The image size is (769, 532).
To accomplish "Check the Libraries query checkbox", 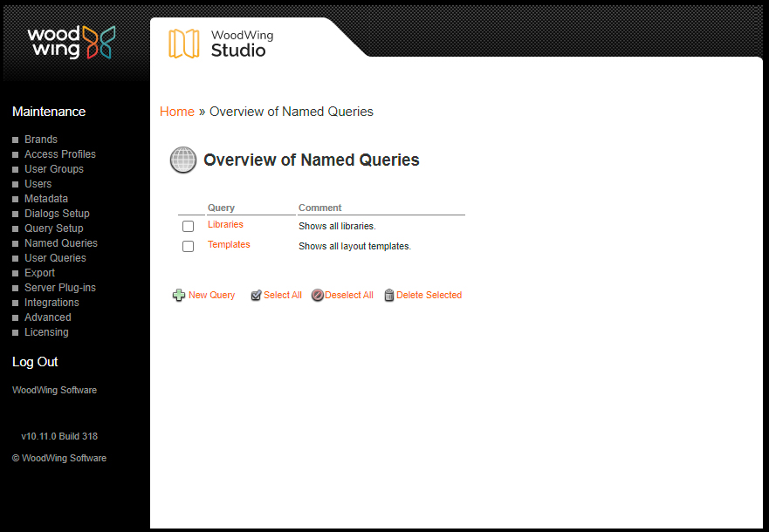I will 188,226.
